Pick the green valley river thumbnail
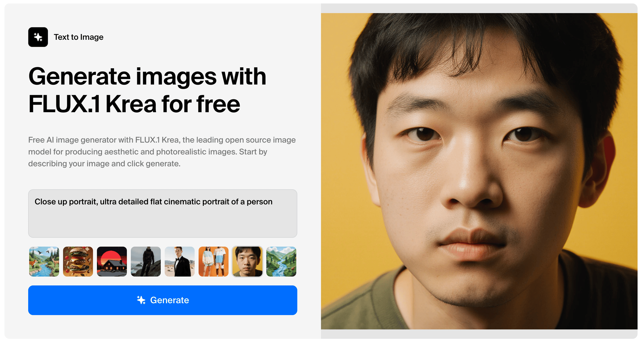The height and width of the screenshot is (344, 644). 281,262
